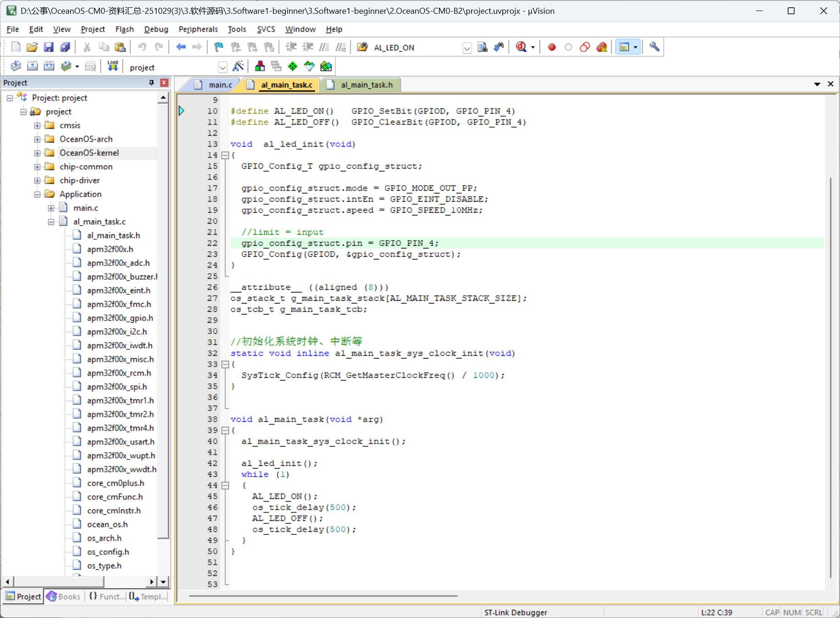Image resolution: width=840 pixels, height=618 pixels.
Task: Switch to the al_main_task.h tab
Action: tap(362, 85)
